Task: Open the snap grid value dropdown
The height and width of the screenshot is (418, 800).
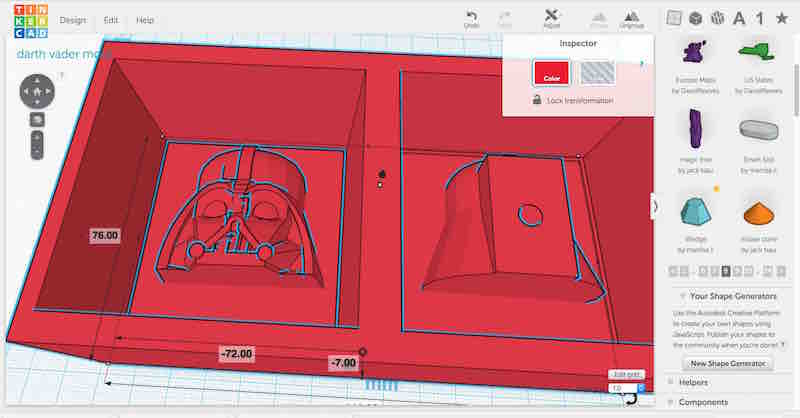Action: point(641,388)
